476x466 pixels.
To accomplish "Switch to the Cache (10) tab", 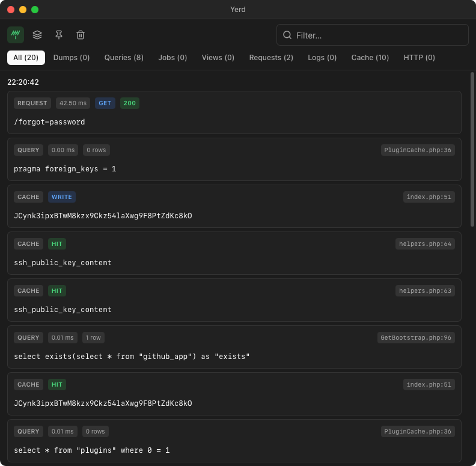I will tap(370, 58).
